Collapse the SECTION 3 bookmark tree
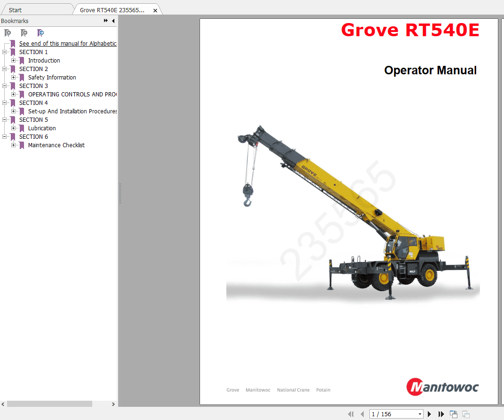 coord(4,86)
